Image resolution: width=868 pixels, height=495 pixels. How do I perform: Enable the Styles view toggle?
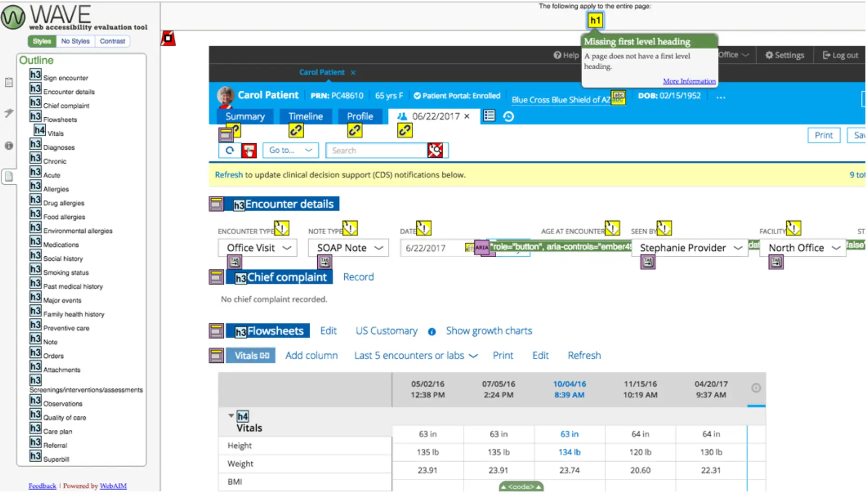tap(42, 41)
